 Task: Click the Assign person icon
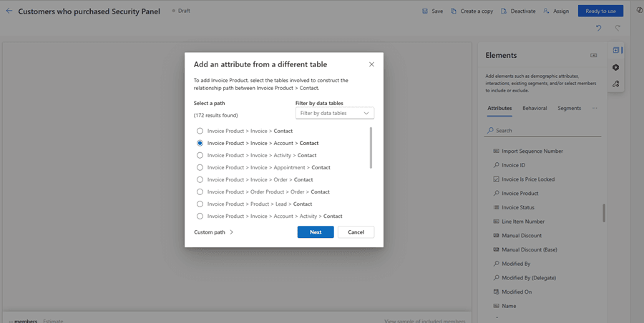pyautogui.click(x=547, y=11)
